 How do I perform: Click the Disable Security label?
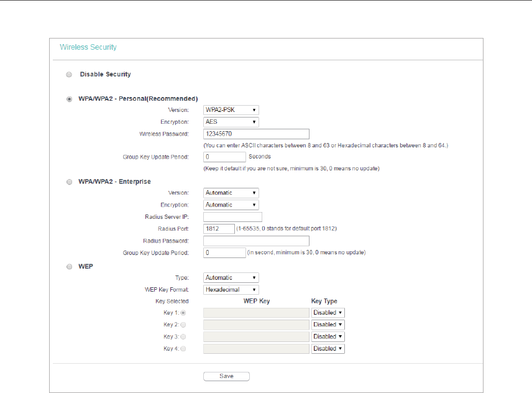click(x=105, y=75)
